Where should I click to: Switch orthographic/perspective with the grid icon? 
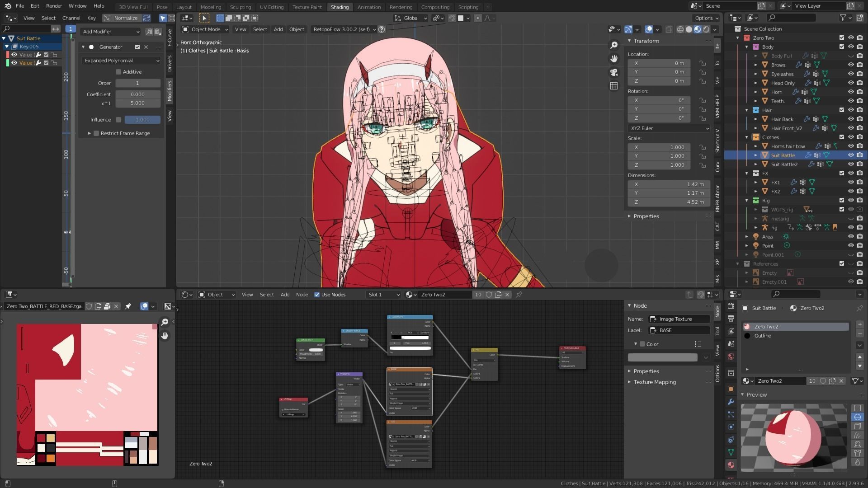click(614, 86)
